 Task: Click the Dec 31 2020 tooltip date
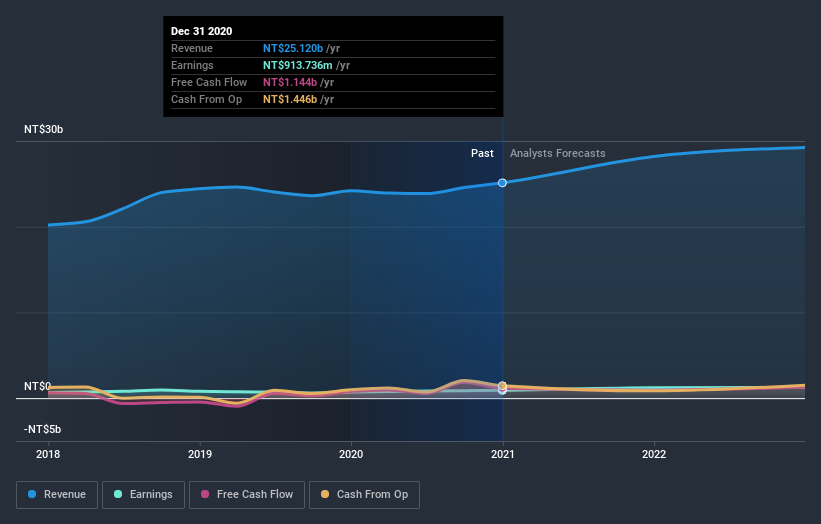click(202, 31)
